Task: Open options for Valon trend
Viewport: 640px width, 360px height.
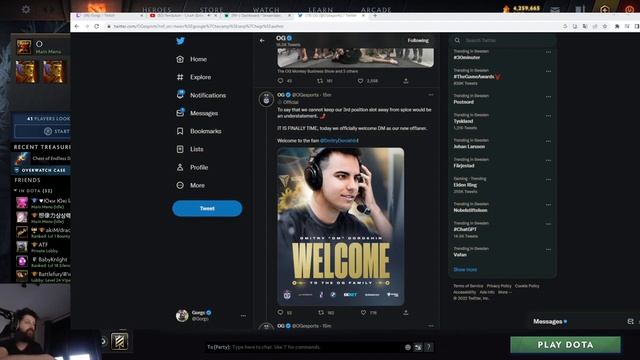Action: coord(548,249)
